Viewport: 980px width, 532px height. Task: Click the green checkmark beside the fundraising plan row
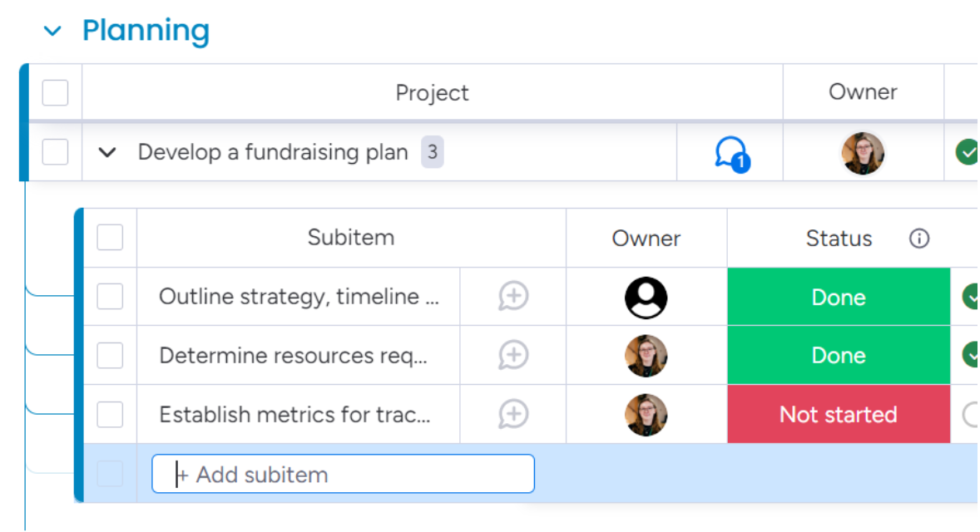click(968, 152)
